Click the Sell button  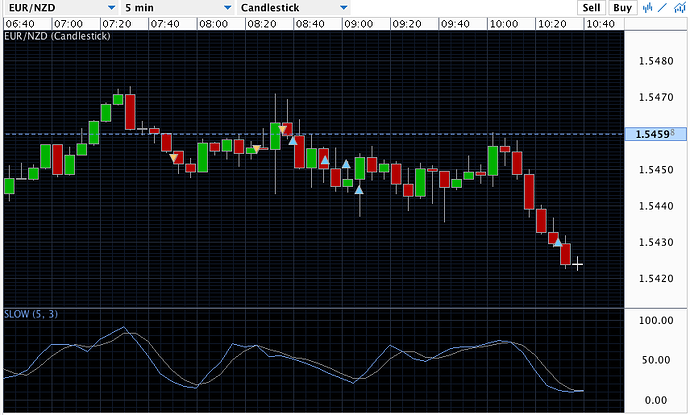tap(591, 8)
